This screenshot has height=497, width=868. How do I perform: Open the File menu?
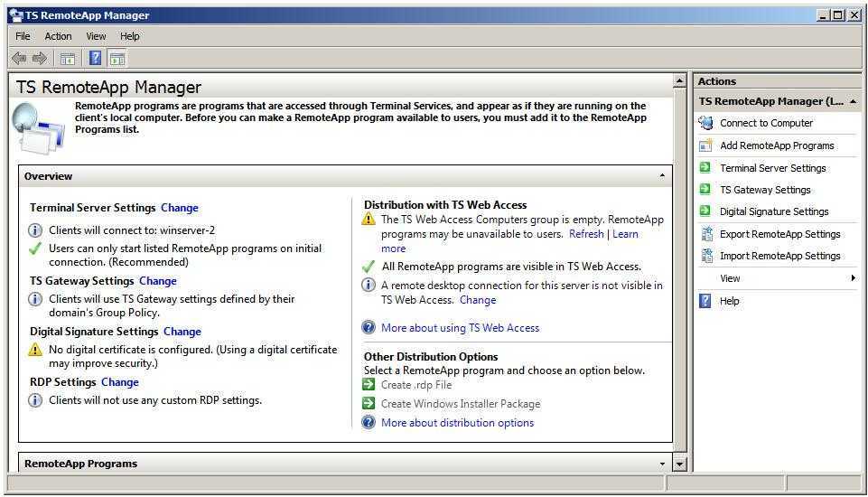tap(23, 36)
